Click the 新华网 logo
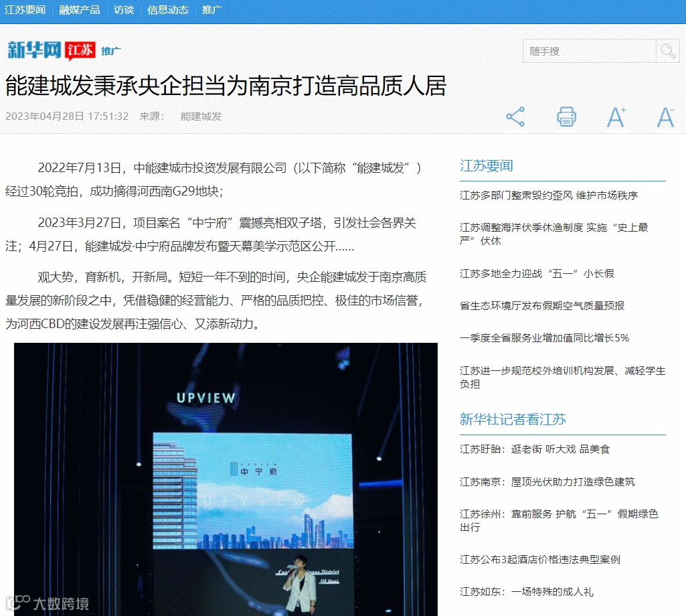The height and width of the screenshot is (616, 686). (33, 50)
